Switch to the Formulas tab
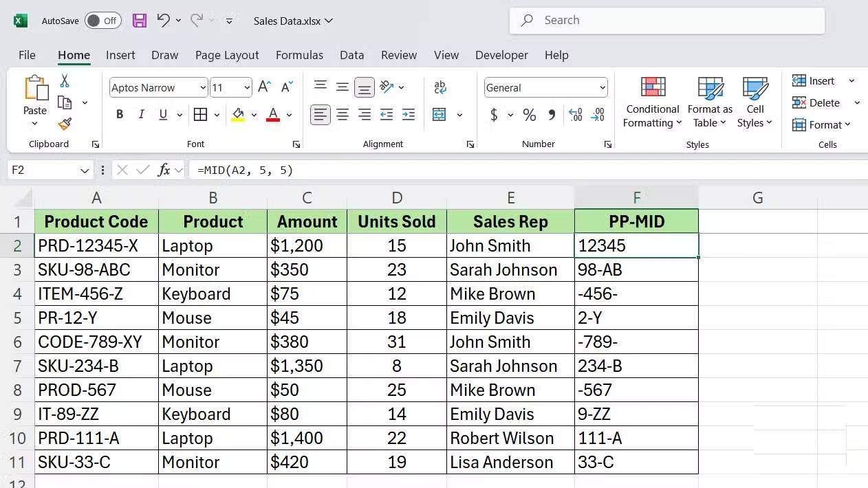The width and height of the screenshot is (868, 488). tap(299, 55)
